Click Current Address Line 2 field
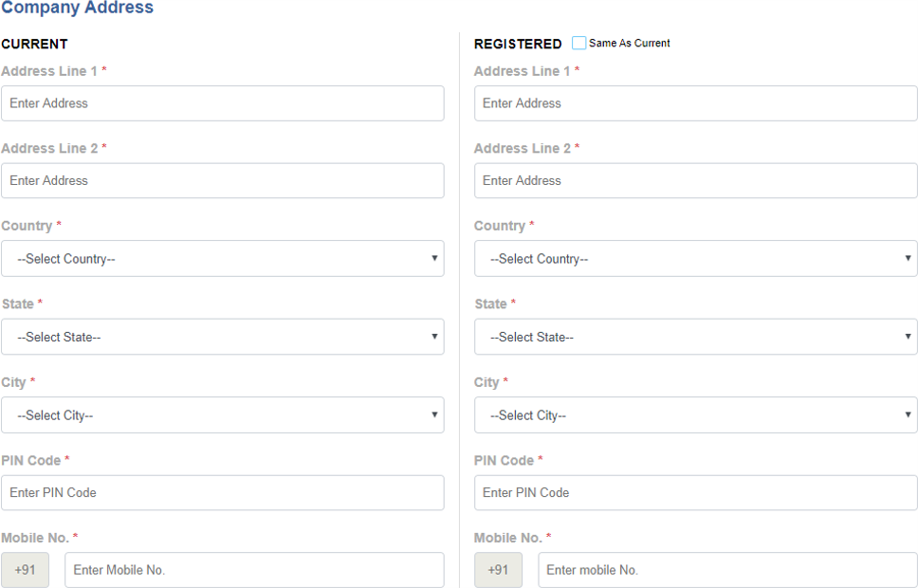The width and height of the screenshot is (918, 588). tap(222, 180)
